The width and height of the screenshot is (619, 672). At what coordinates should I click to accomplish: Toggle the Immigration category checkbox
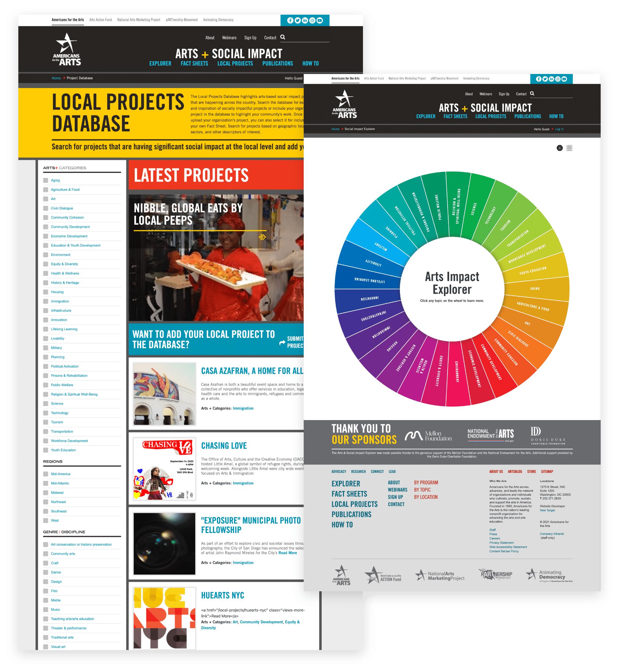click(46, 301)
